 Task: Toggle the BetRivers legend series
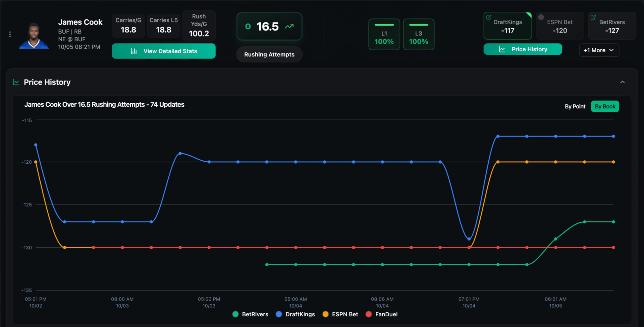click(x=250, y=314)
